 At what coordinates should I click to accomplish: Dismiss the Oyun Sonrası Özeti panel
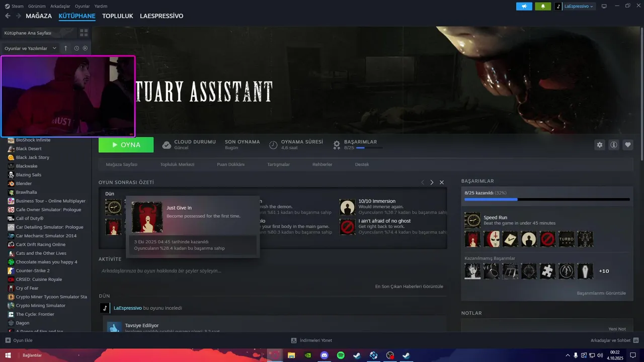tap(442, 183)
